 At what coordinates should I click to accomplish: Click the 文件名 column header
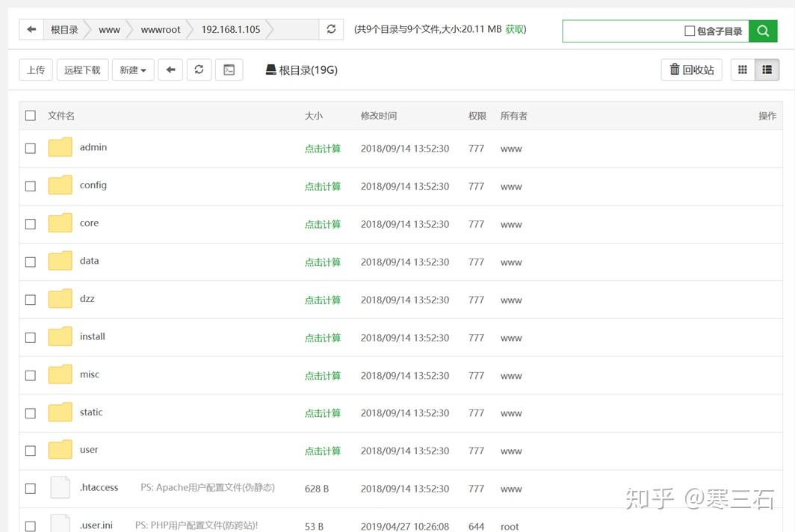[x=61, y=116]
